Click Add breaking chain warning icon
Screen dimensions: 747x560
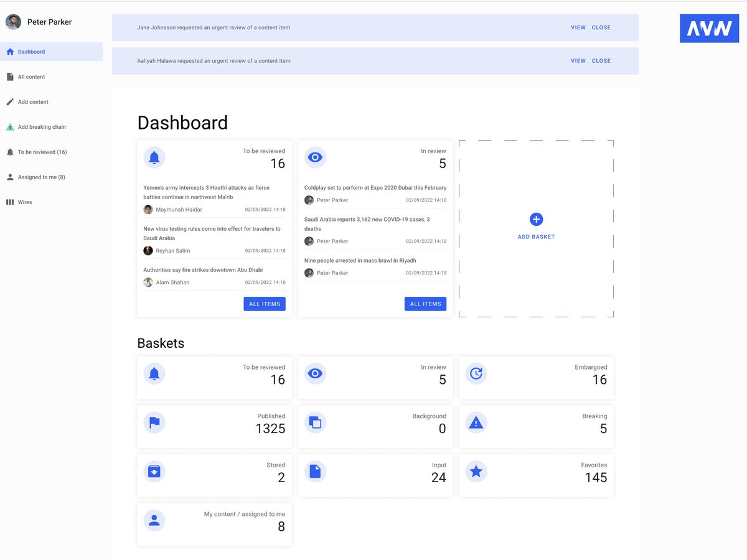tap(10, 127)
